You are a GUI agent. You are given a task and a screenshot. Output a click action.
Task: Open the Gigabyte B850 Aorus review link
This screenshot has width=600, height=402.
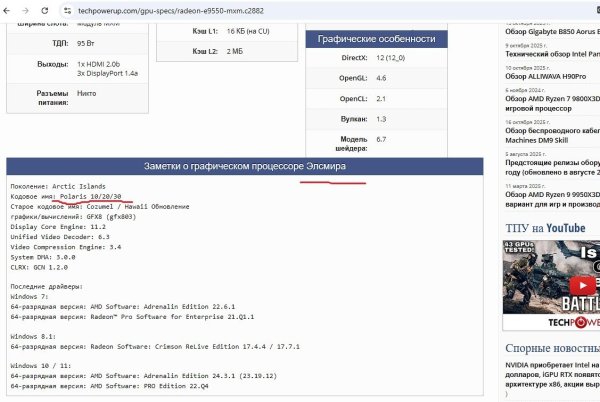(553, 32)
